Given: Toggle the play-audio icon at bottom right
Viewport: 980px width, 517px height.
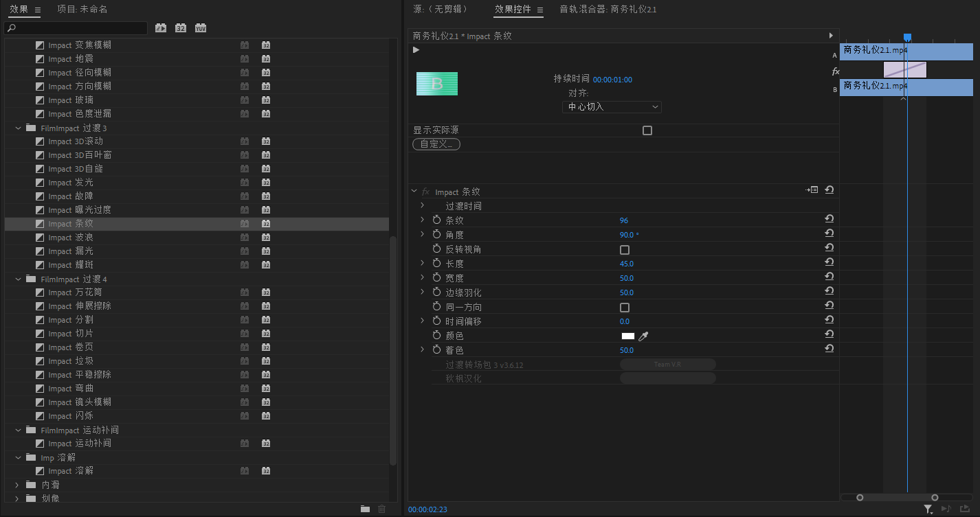Looking at the screenshot, I should [x=946, y=509].
